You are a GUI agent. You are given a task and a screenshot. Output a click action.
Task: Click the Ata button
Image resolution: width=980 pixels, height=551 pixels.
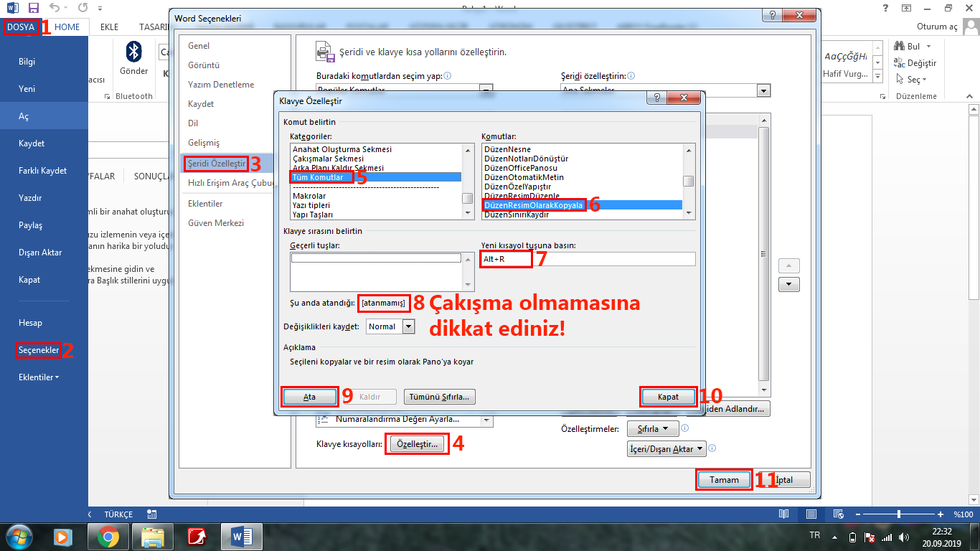pos(309,397)
